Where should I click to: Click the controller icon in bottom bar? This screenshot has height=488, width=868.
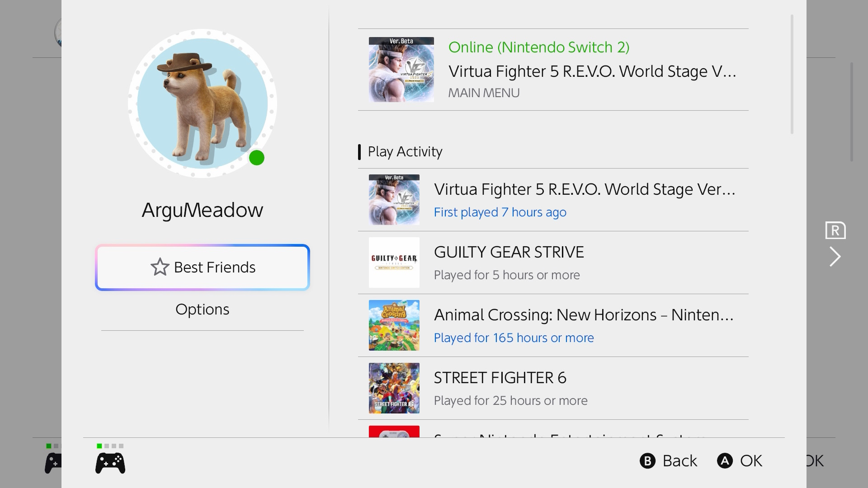(x=110, y=463)
